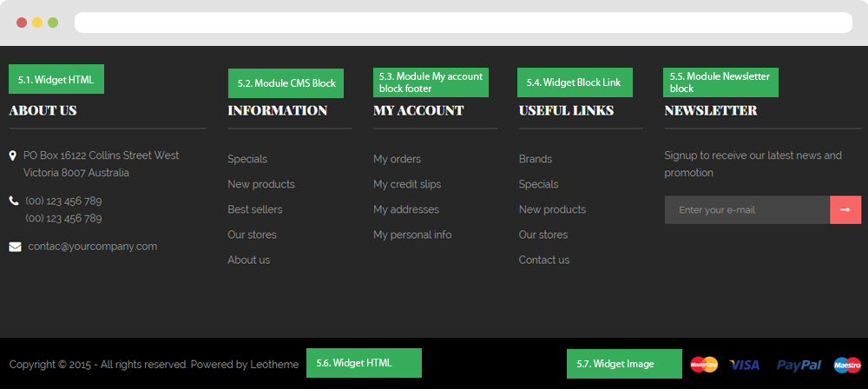Open the Best sellers link
868x389 pixels.
click(255, 209)
